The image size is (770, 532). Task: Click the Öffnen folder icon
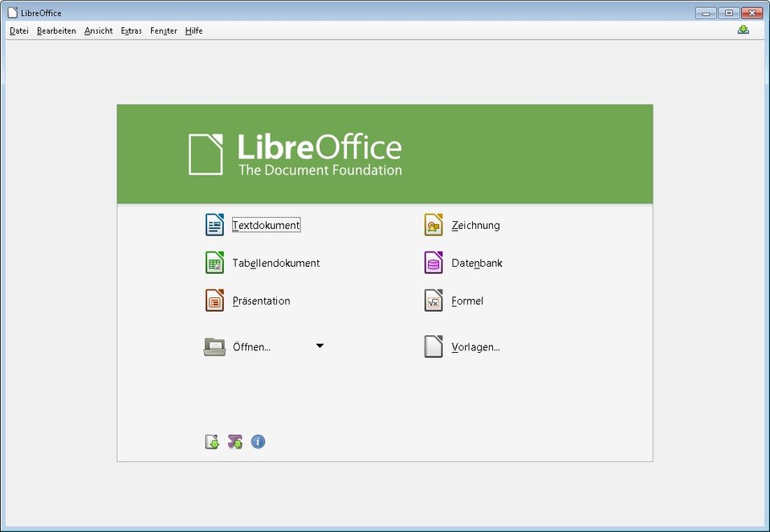[x=214, y=346]
